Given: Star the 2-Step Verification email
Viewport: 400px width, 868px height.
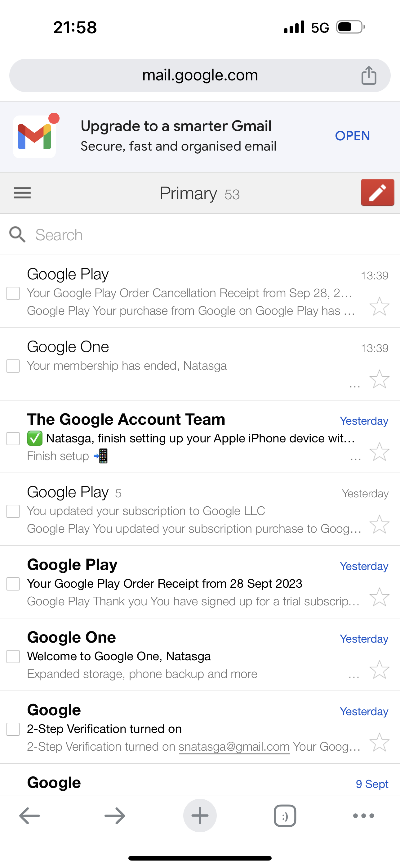Looking at the screenshot, I should tap(379, 742).
